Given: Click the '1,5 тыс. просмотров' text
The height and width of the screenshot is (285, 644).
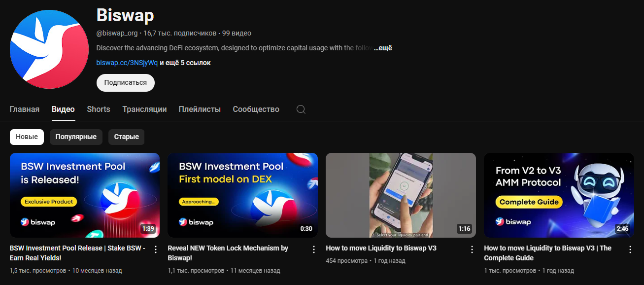Looking at the screenshot, I should (38, 271).
